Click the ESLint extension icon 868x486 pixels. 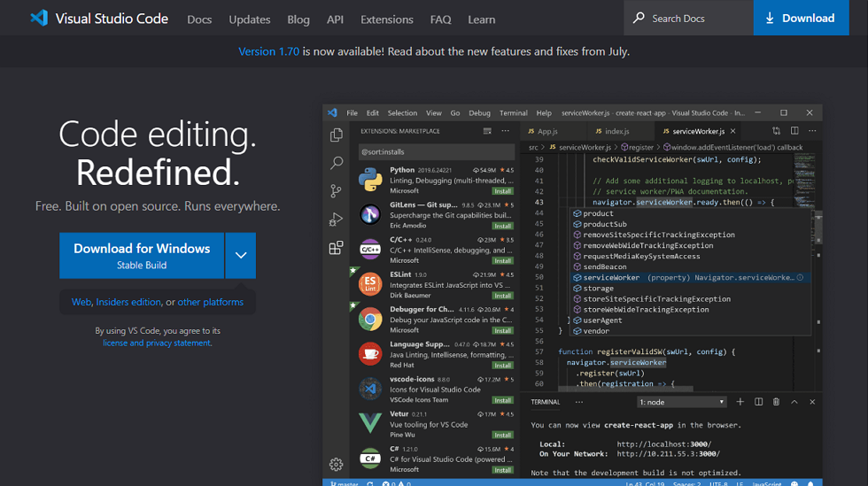coord(370,284)
